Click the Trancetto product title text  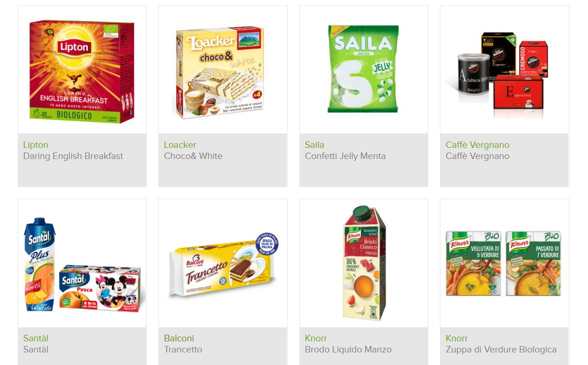click(183, 349)
